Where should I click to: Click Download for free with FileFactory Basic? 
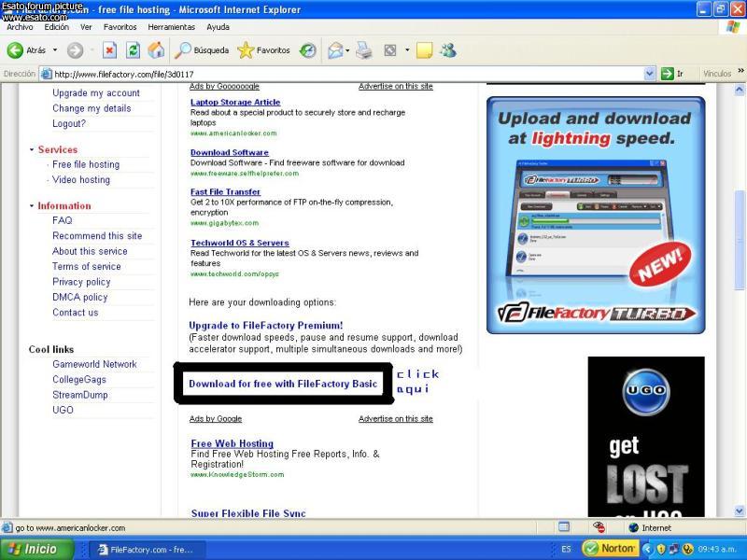tap(283, 384)
